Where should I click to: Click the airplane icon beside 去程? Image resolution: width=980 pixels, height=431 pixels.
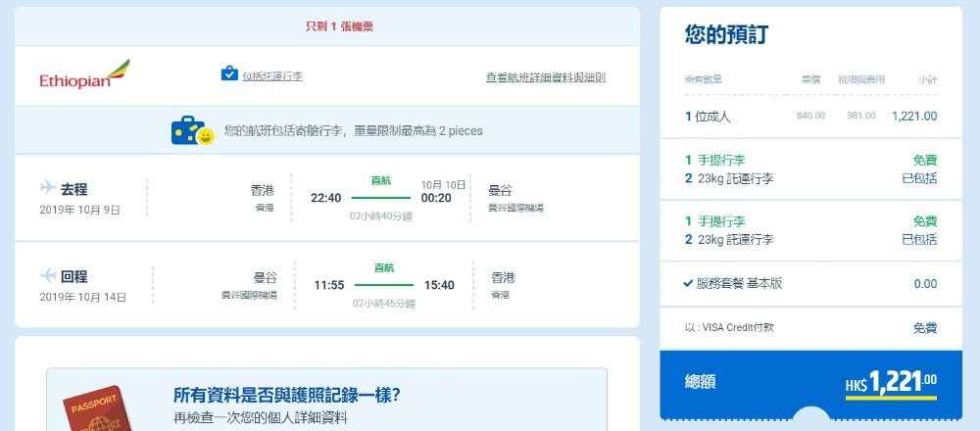click(47, 188)
